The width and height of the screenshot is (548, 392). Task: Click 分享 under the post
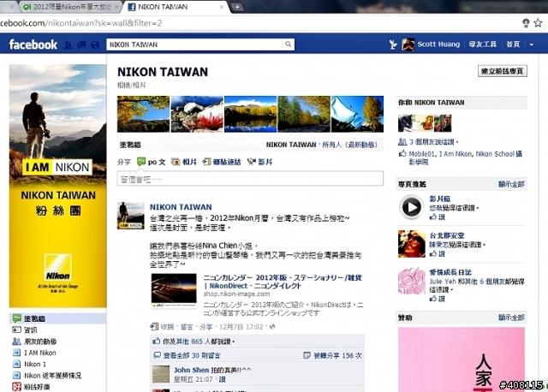tap(205, 327)
